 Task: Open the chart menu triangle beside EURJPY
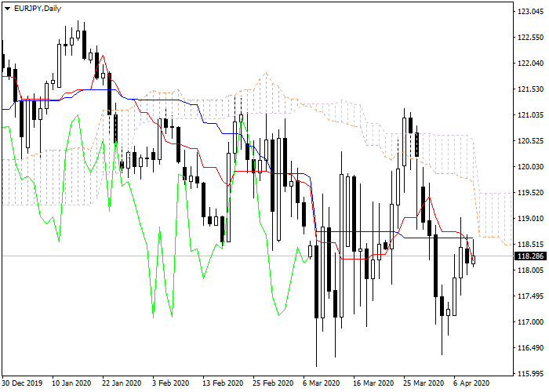(8, 9)
